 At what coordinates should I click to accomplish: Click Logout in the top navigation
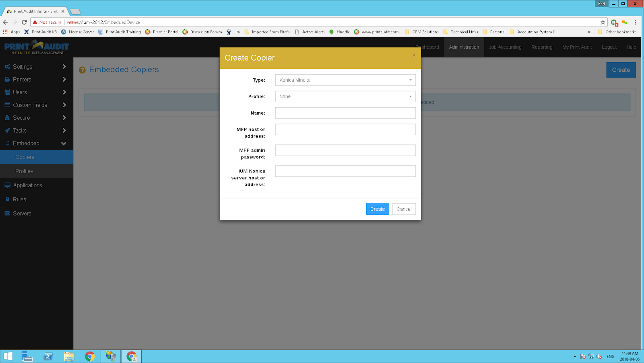[x=609, y=47]
